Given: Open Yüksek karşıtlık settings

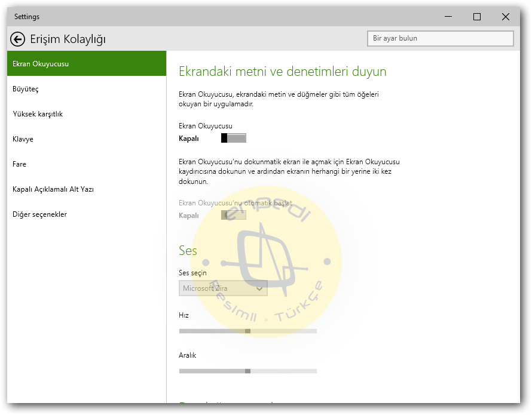Looking at the screenshot, I should point(87,114).
